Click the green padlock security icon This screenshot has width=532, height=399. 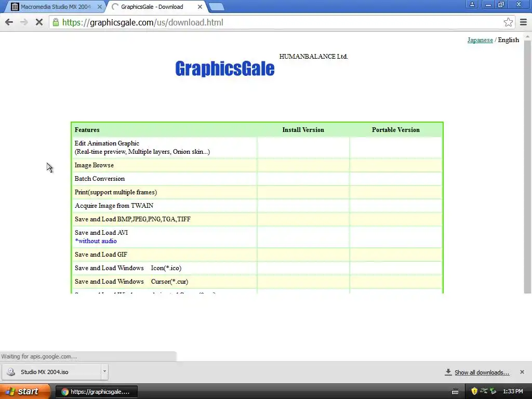(56, 22)
